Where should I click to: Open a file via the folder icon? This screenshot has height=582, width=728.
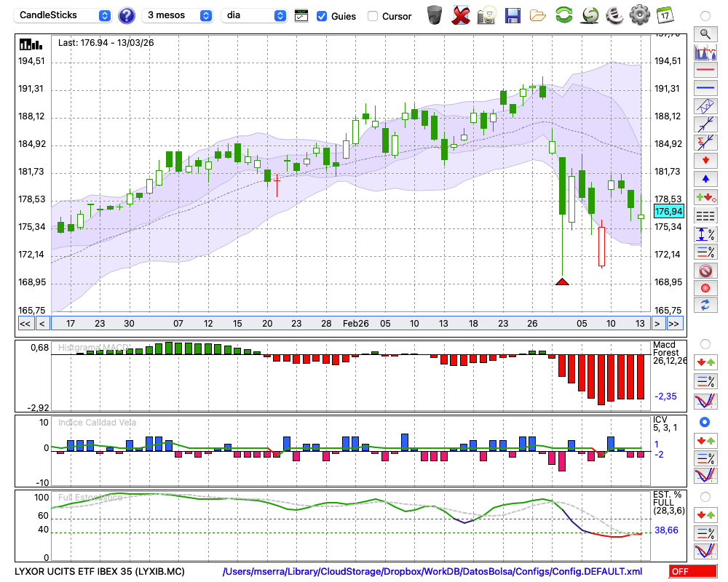click(x=538, y=16)
